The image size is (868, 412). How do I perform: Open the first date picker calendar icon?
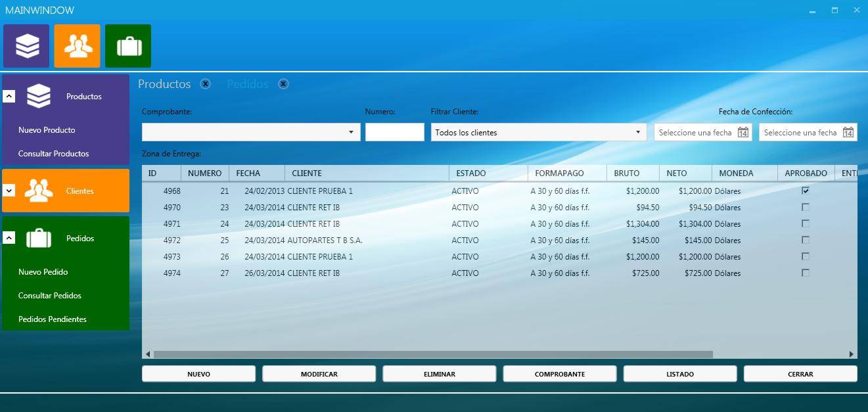[x=742, y=132]
